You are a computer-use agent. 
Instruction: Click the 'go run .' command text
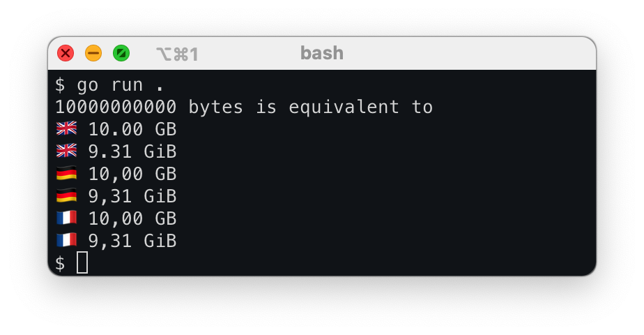coord(121,85)
